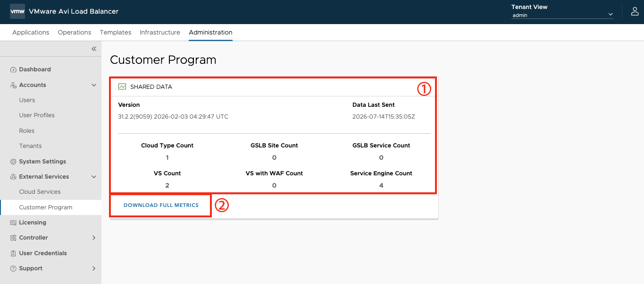Open the Tenant View admin dropdown
This screenshot has height=284, width=644.
[x=562, y=15]
